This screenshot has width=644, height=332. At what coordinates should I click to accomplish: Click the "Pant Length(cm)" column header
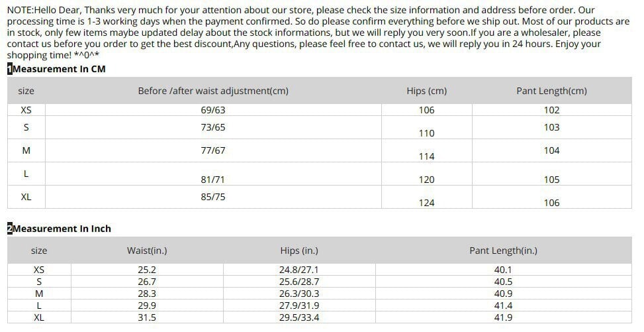click(551, 91)
